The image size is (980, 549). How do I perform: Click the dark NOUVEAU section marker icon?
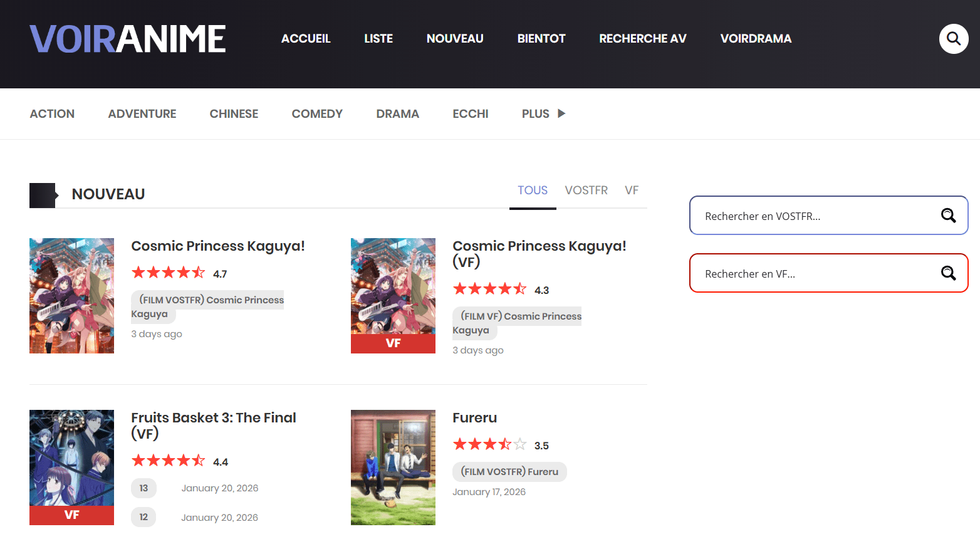pos(43,195)
